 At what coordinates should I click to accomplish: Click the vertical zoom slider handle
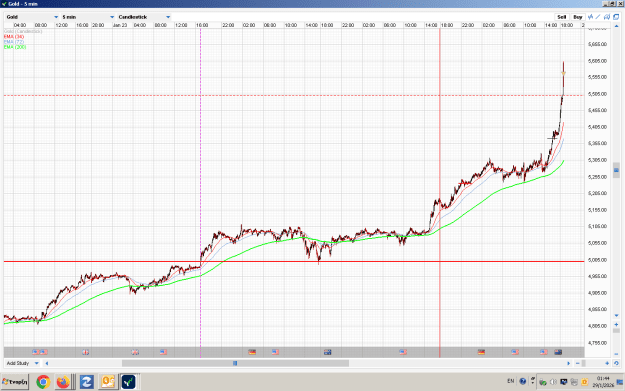point(616,330)
